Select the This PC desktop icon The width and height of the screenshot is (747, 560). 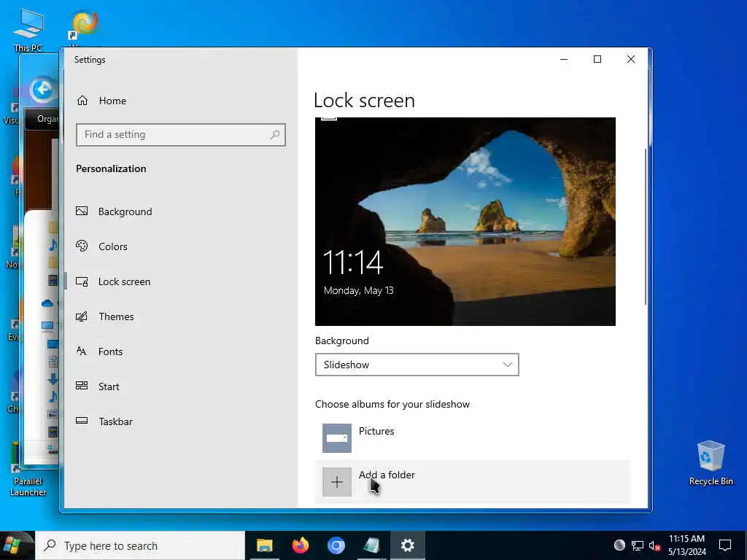point(28,31)
